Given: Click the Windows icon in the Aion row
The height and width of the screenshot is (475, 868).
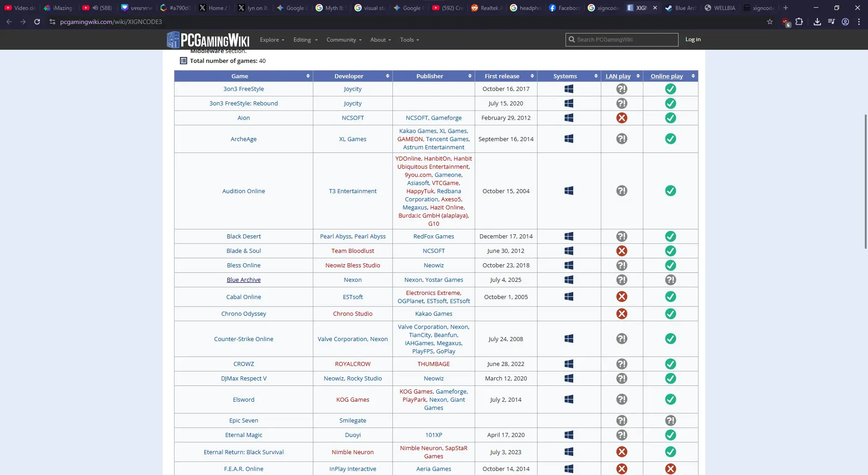Looking at the screenshot, I should coord(569,118).
